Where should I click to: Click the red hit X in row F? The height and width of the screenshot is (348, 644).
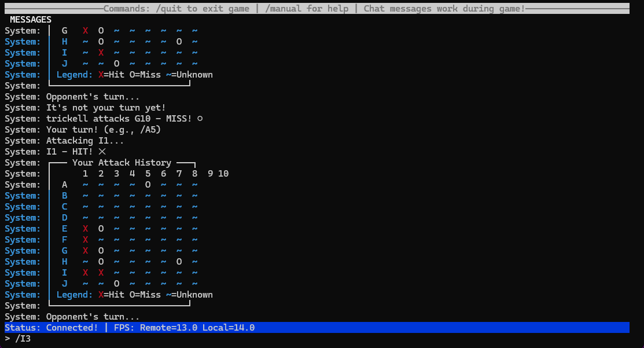click(86, 240)
